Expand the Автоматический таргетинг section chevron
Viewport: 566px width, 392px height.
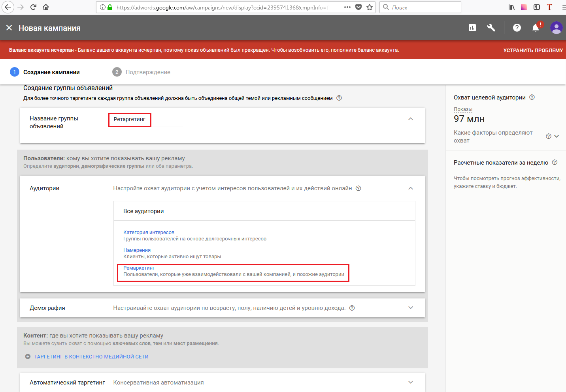(x=411, y=382)
